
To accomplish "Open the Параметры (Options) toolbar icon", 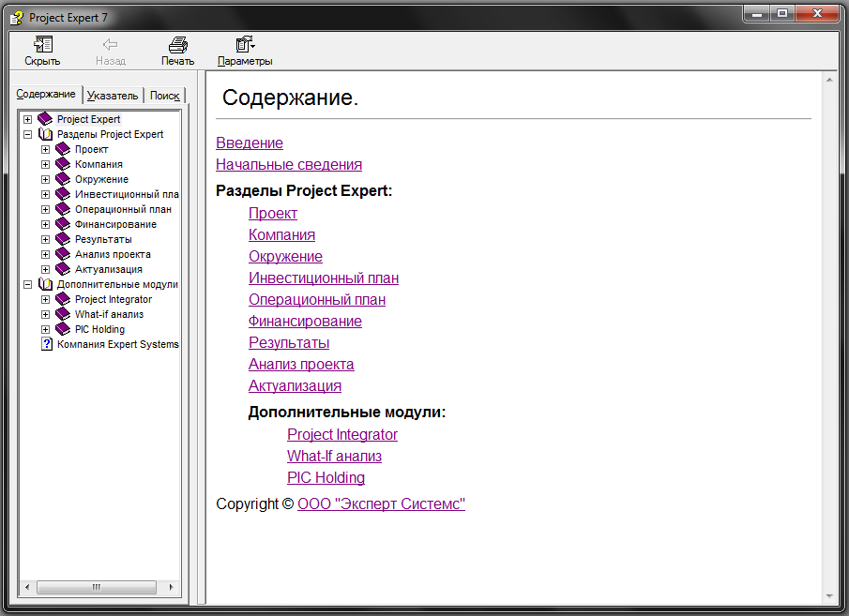I will (x=245, y=44).
